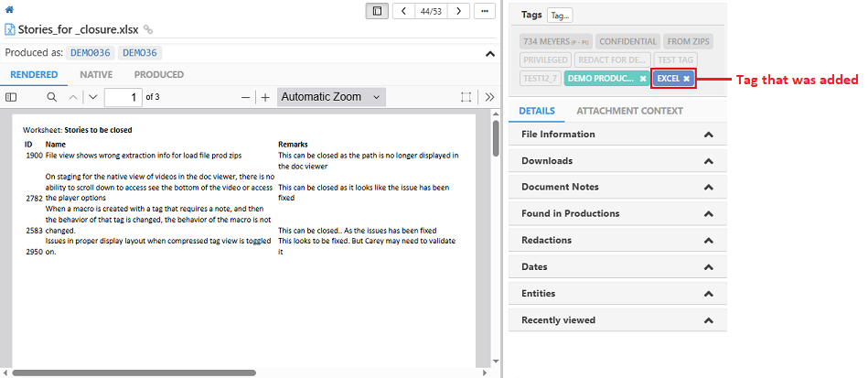Click the file title Stories_for _closure.xlsx
This screenshot has width=868, height=378.
[x=78, y=29]
